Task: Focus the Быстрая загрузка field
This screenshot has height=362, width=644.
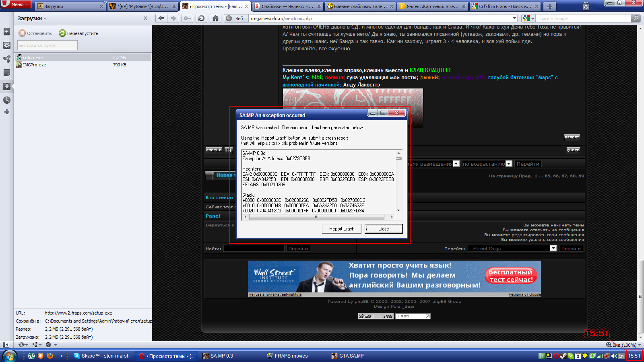Action: (x=47, y=45)
